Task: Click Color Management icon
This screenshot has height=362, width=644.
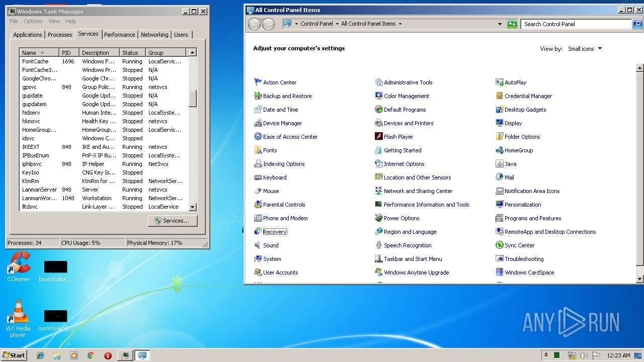Action: pos(379,96)
